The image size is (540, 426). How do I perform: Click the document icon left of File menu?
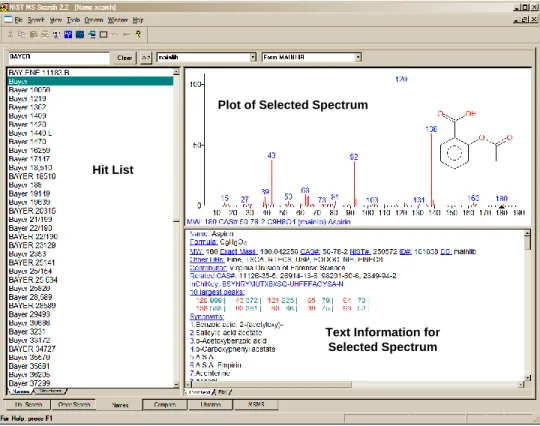pyautogui.click(x=8, y=20)
